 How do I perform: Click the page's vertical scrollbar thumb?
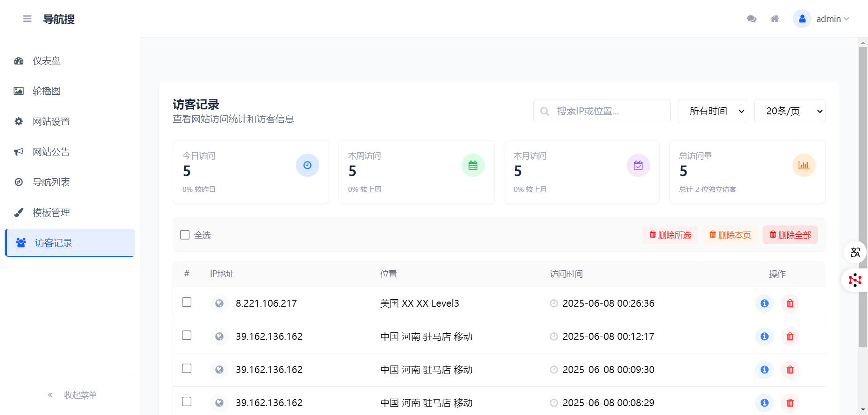pos(863,196)
